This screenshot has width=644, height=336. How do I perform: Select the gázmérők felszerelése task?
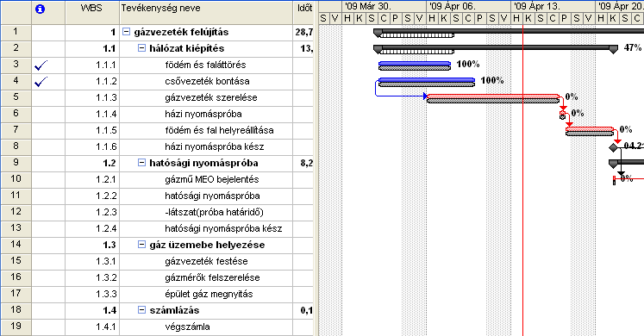[x=212, y=277]
